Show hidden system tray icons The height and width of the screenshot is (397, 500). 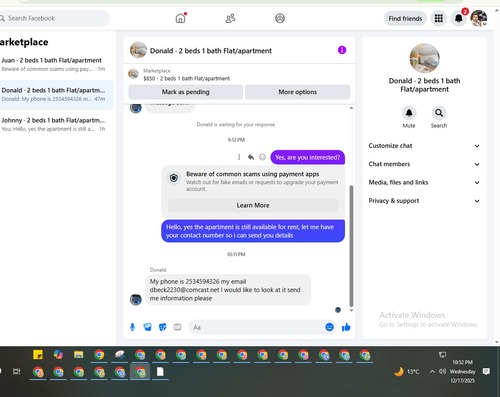432,371
